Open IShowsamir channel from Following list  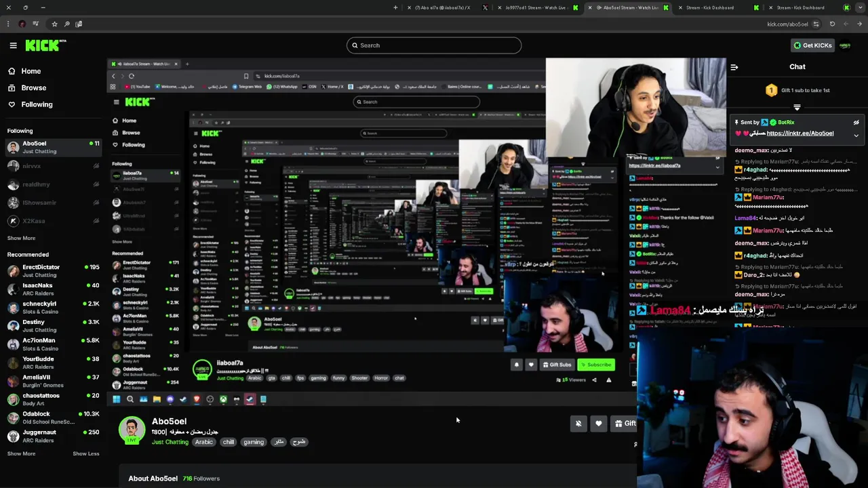tap(53, 203)
